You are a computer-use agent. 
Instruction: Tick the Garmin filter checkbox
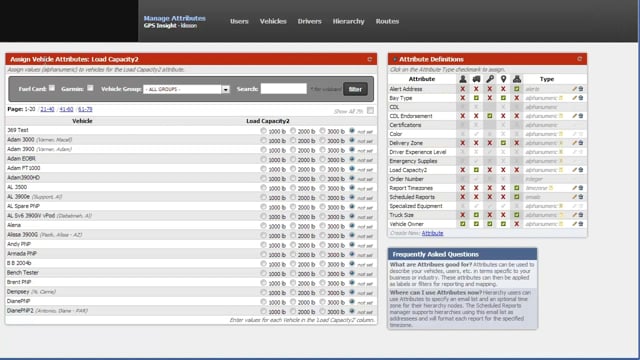[90, 88]
